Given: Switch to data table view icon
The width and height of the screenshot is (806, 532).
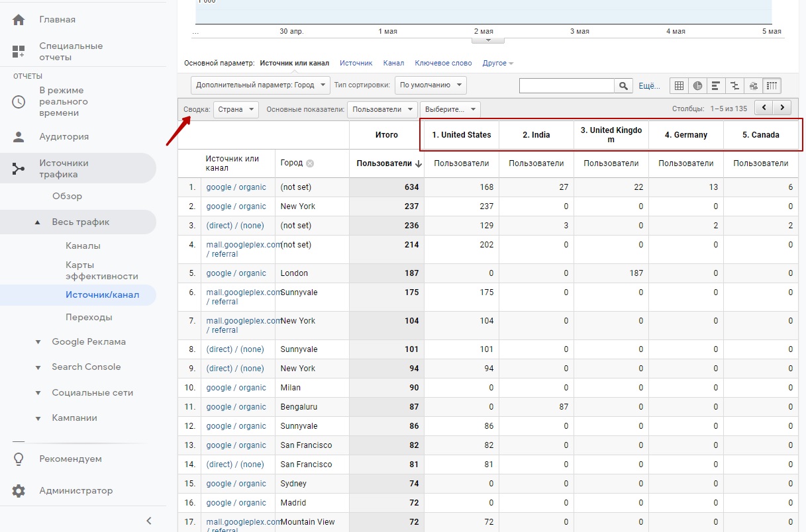Looking at the screenshot, I should click(679, 85).
